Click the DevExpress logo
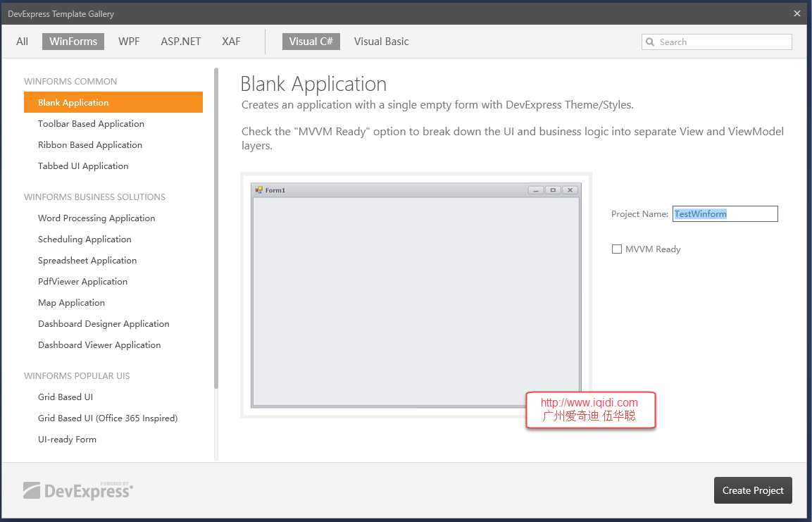The height and width of the screenshot is (522, 812). [78, 490]
